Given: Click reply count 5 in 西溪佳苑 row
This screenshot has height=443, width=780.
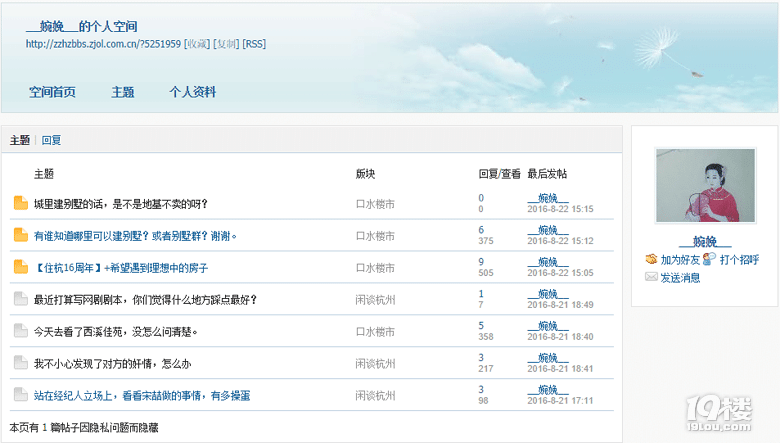Looking at the screenshot, I should tap(481, 326).
